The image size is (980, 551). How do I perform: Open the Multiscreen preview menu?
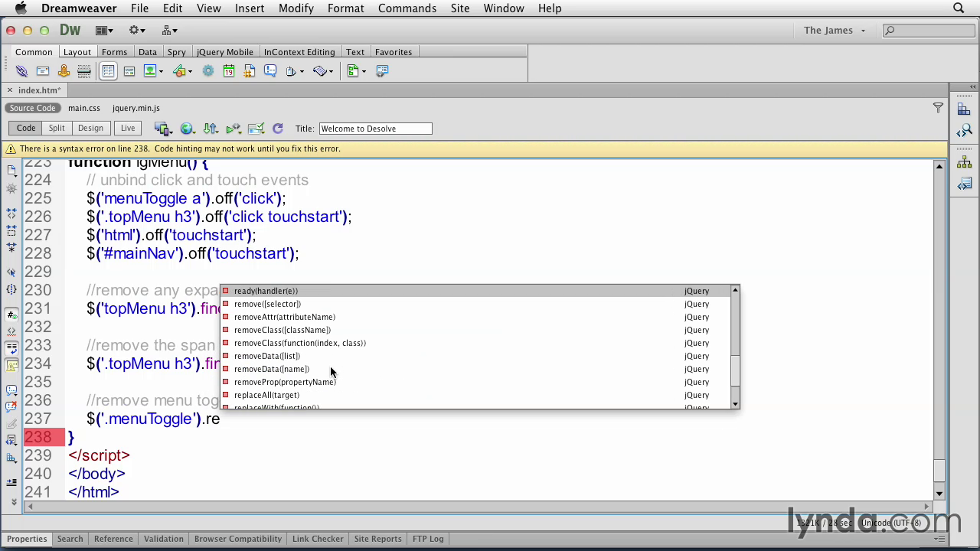coord(162,129)
